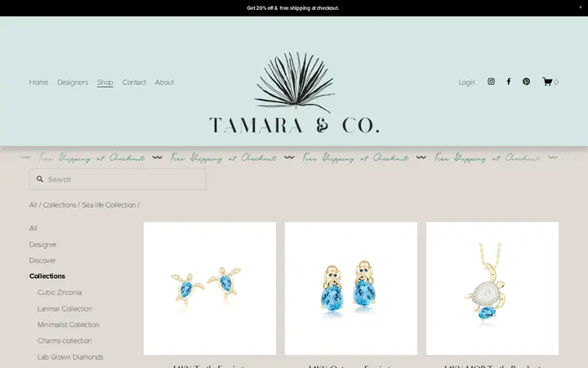Image resolution: width=588 pixels, height=368 pixels.
Task: Click the Tamara & Co. wordmark text
Action: coord(294,125)
